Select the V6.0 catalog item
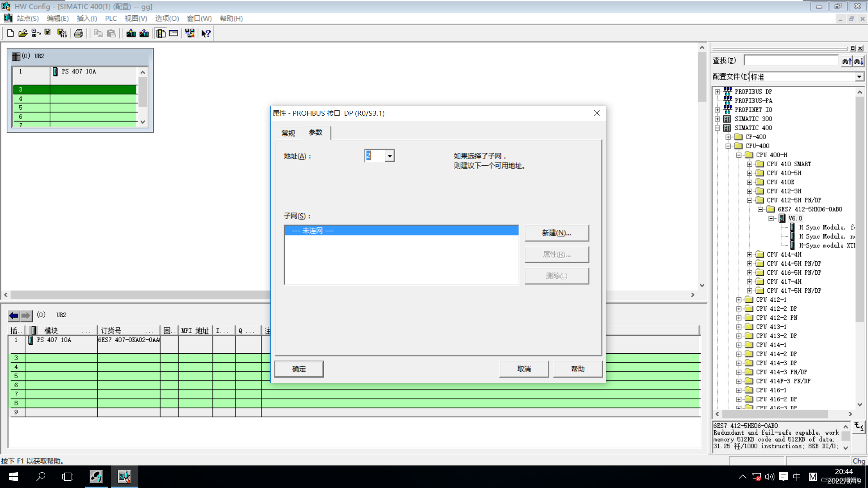The width and height of the screenshot is (868, 488). point(795,218)
